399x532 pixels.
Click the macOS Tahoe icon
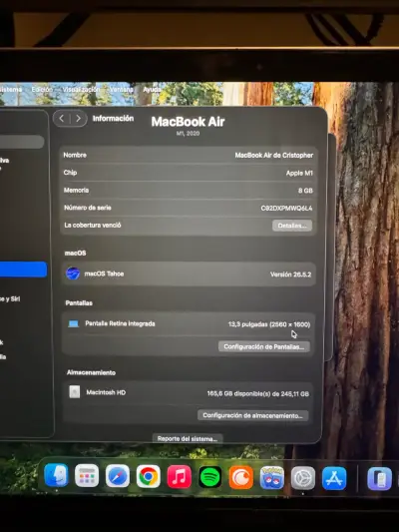pyautogui.click(x=73, y=273)
